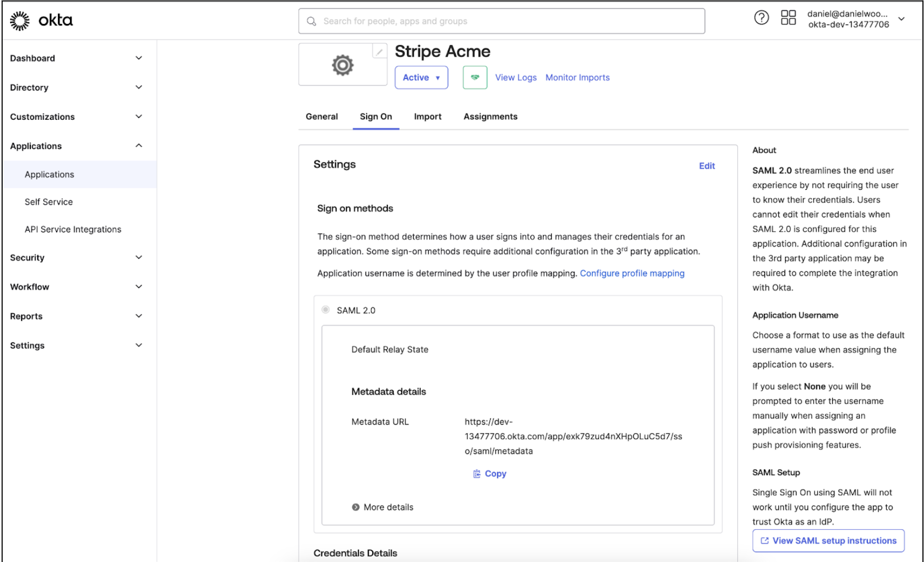Open the Import tab

(428, 117)
